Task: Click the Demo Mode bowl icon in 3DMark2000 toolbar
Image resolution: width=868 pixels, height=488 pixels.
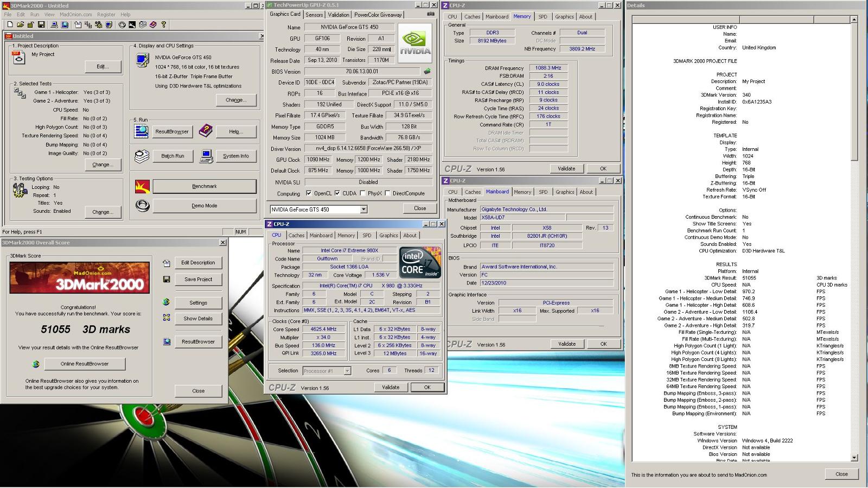Action: [122, 24]
